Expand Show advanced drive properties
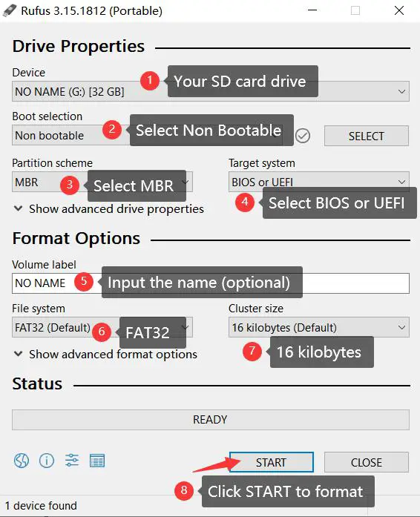The height and width of the screenshot is (517, 420). [109, 208]
